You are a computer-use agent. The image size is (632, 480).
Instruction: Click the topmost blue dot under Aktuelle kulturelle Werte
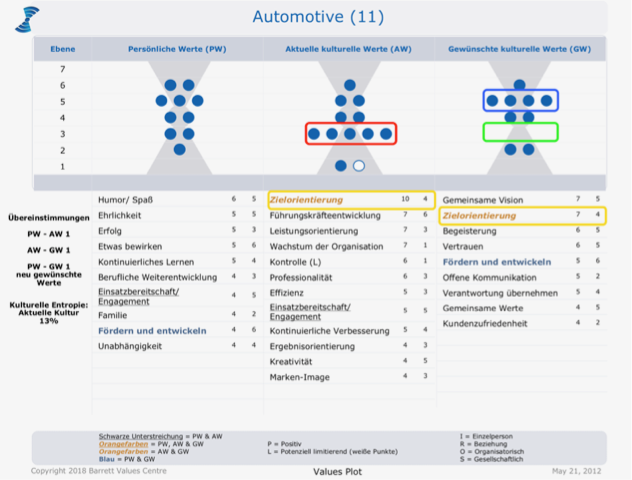pyautogui.click(x=350, y=86)
